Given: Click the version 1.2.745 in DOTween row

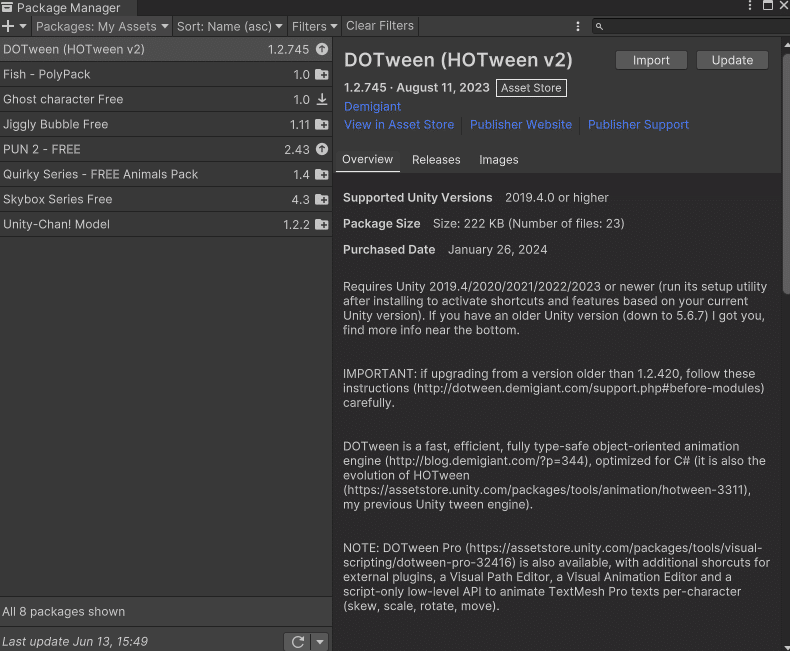Looking at the screenshot, I should coord(288,49).
